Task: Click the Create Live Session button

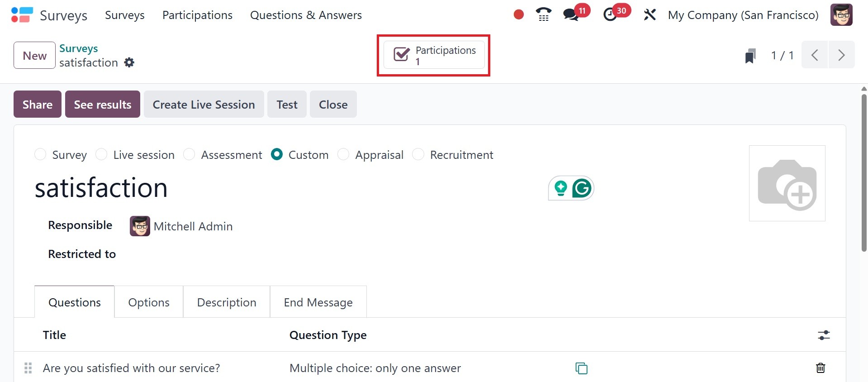Action: (204, 105)
